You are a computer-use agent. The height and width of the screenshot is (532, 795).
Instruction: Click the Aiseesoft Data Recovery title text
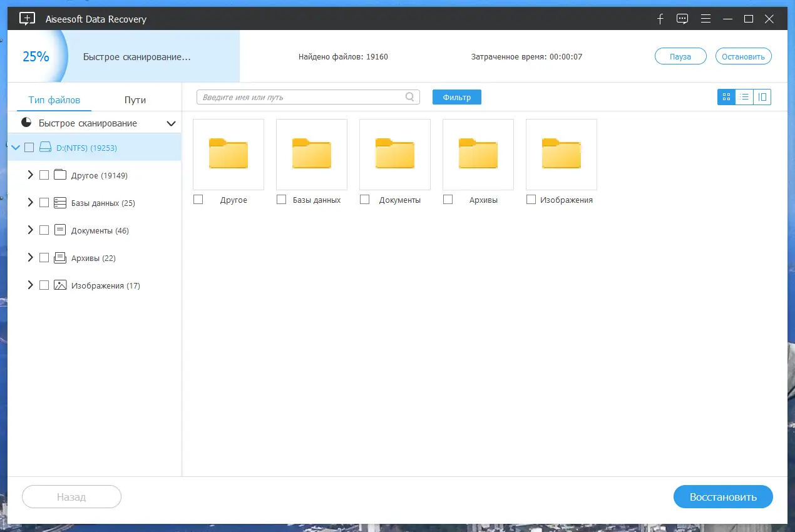(x=96, y=19)
